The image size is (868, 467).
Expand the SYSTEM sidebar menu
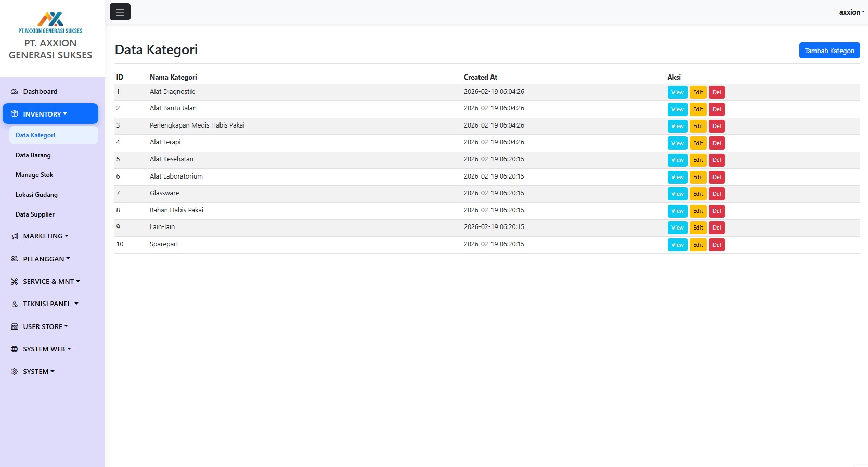50,372
